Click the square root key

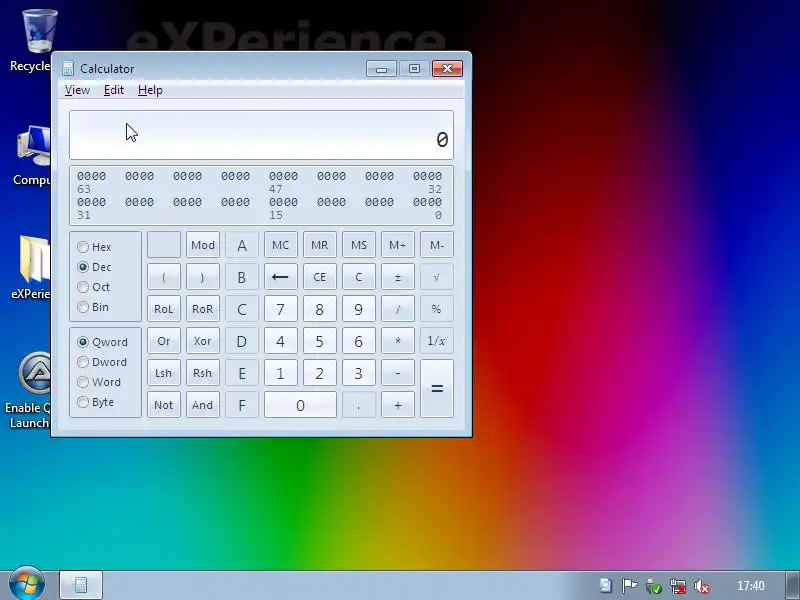[437, 277]
